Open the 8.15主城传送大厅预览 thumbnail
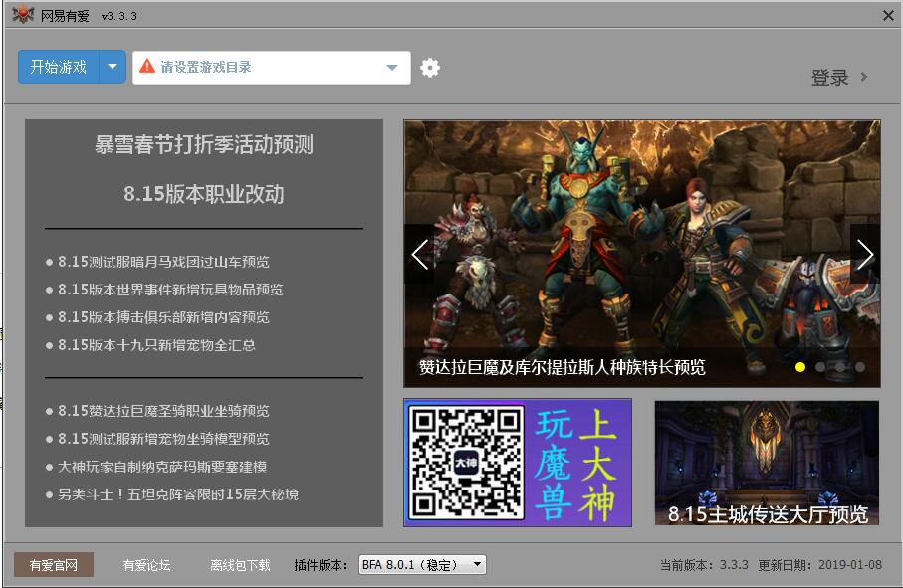The width and height of the screenshot is (903, 588). [x=767, y=463]
